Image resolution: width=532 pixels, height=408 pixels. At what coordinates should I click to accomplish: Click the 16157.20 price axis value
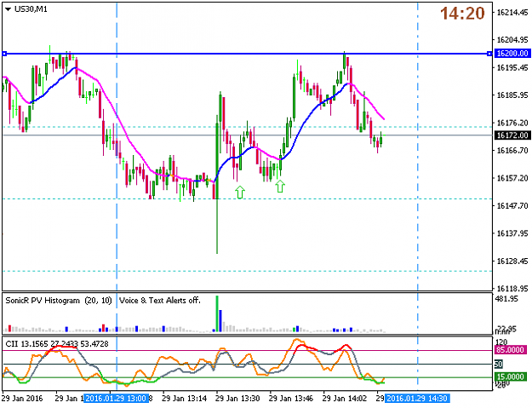tap(512, 178)
